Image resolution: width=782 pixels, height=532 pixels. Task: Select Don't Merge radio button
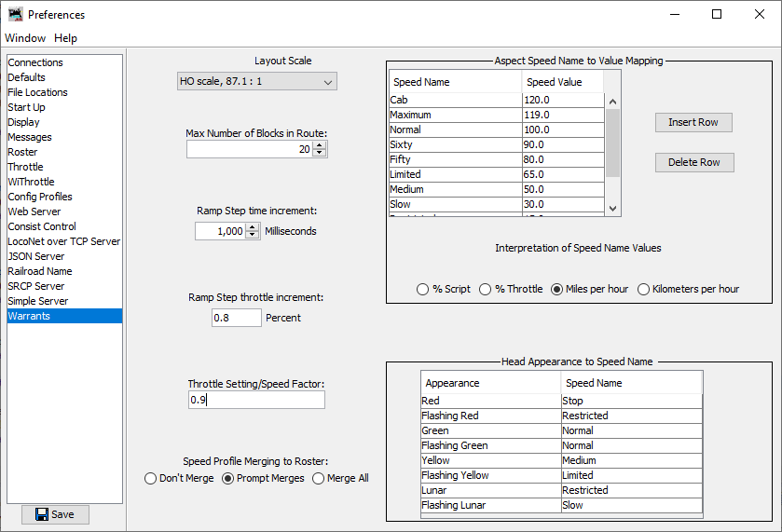[151, 478]
